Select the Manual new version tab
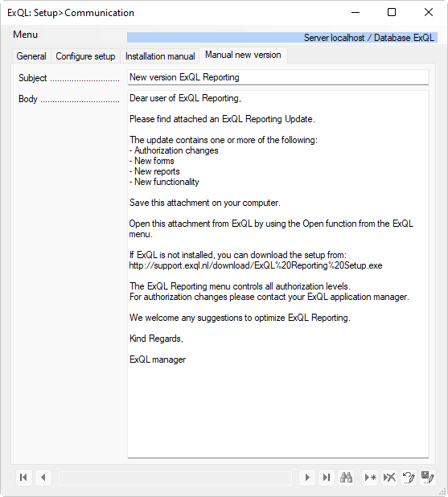448x497 pixels. (243, 55)
